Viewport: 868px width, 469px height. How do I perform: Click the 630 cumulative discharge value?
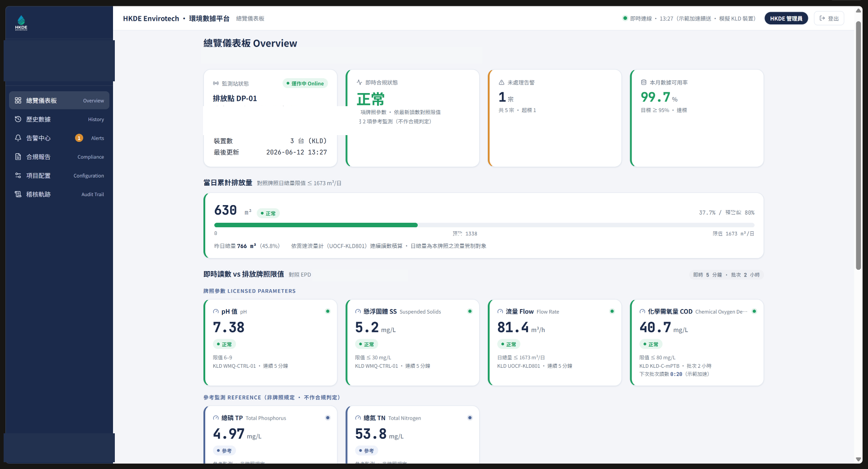point(226,211)
